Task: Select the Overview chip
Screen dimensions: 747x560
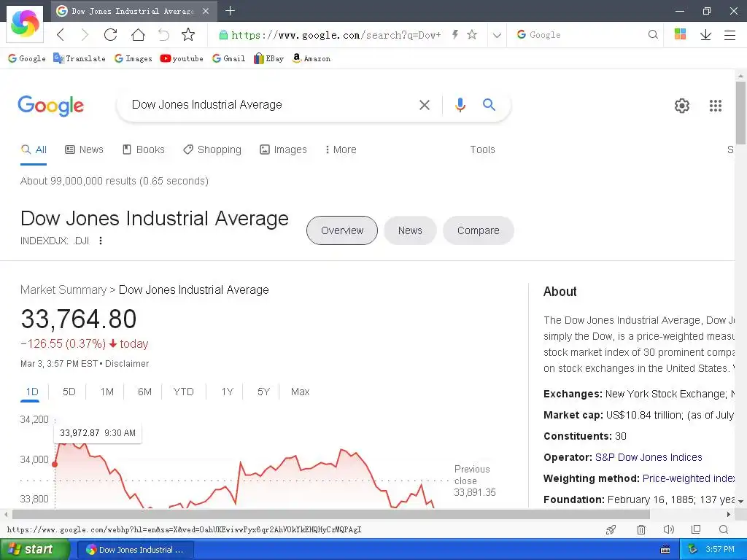Action: 342,230
